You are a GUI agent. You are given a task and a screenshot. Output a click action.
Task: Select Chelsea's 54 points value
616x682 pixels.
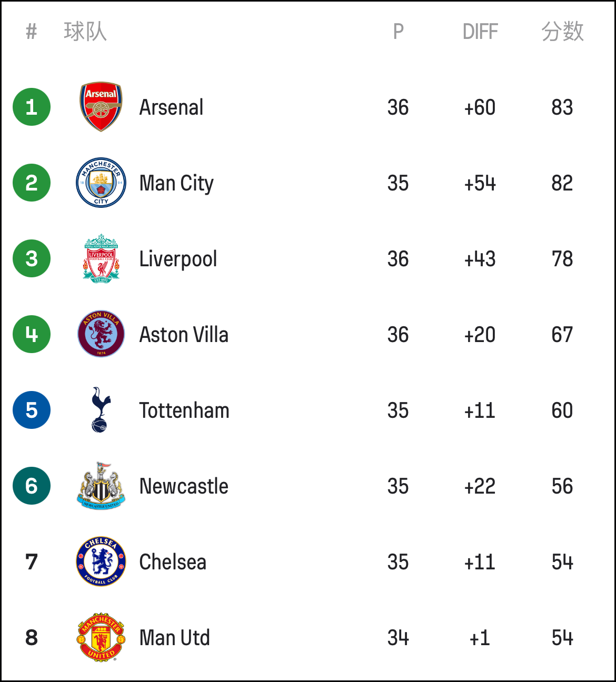[562, 562]
